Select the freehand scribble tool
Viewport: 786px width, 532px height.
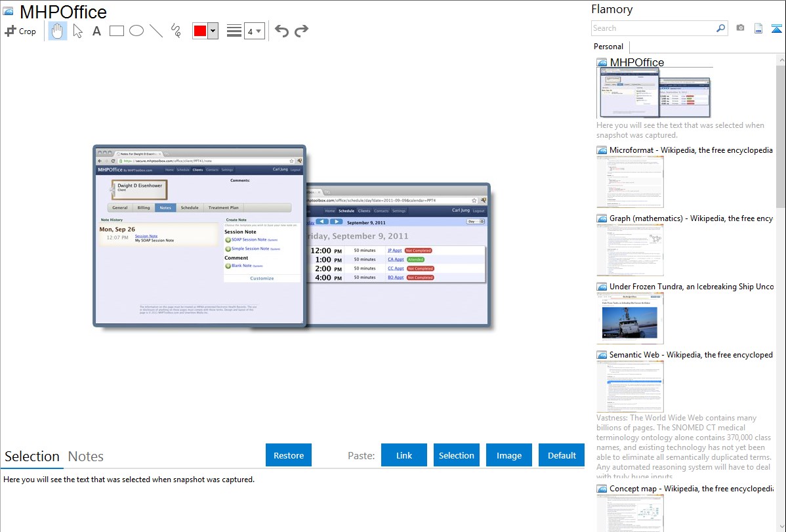176,31
